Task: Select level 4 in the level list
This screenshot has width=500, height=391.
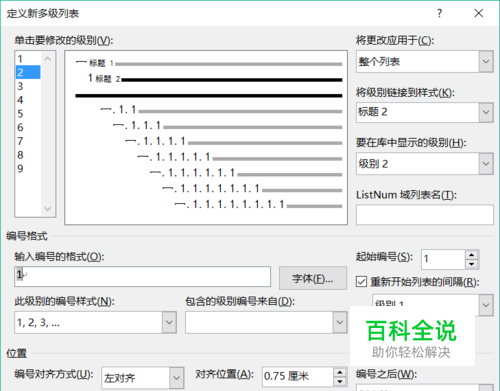Action: click(x=28, y=100)
